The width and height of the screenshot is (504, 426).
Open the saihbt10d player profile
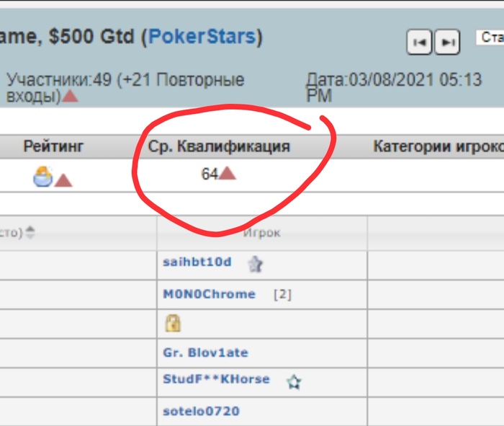(x=197, y=262)
